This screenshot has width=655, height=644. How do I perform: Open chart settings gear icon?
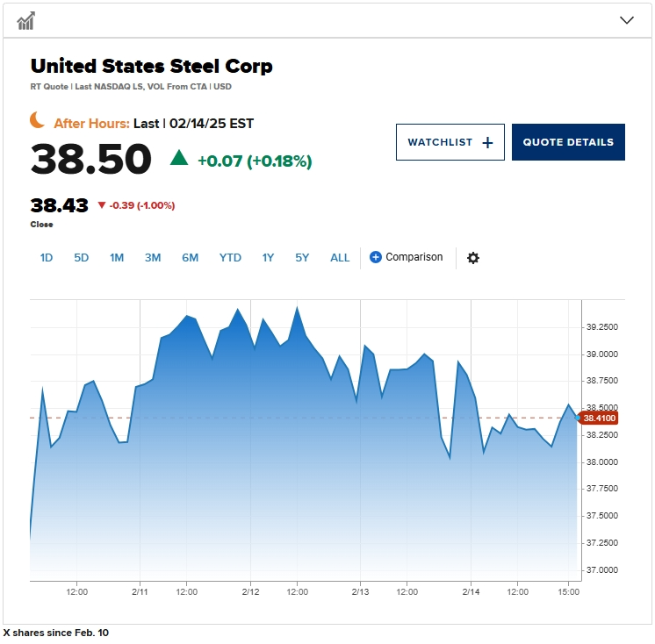point(473,258)
